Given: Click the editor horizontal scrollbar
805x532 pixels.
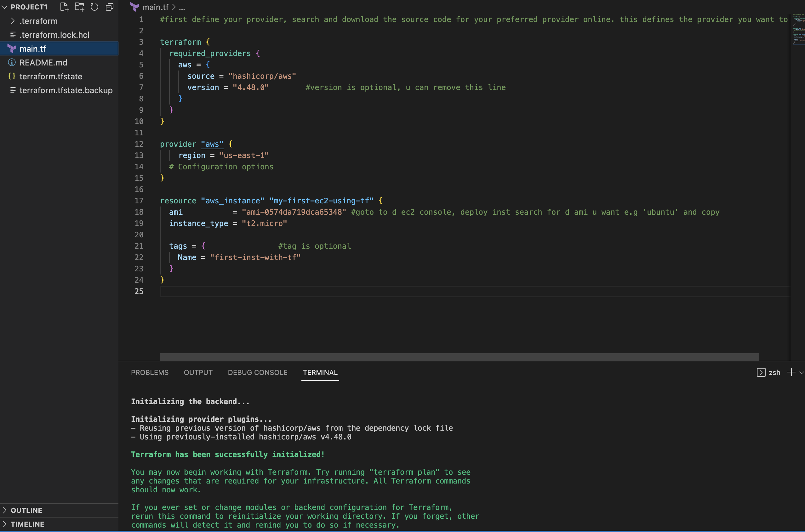Looking at the screenshot, I should point(459,357).
